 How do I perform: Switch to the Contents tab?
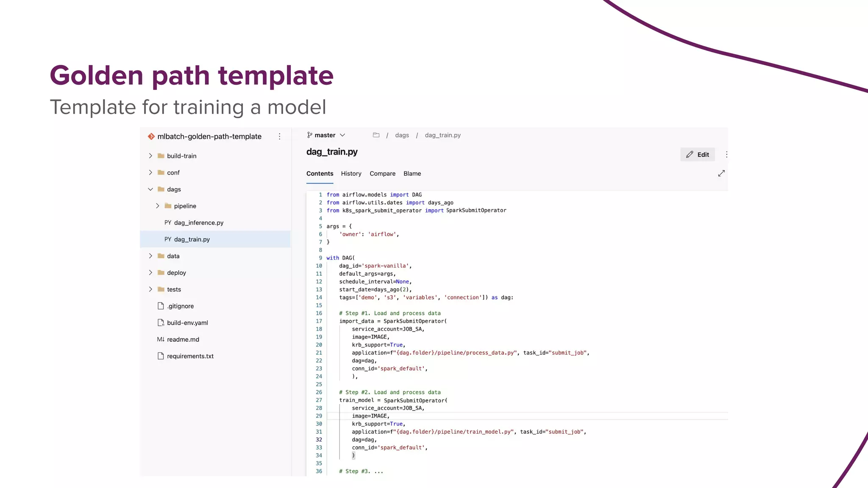[x=320, y=174]
